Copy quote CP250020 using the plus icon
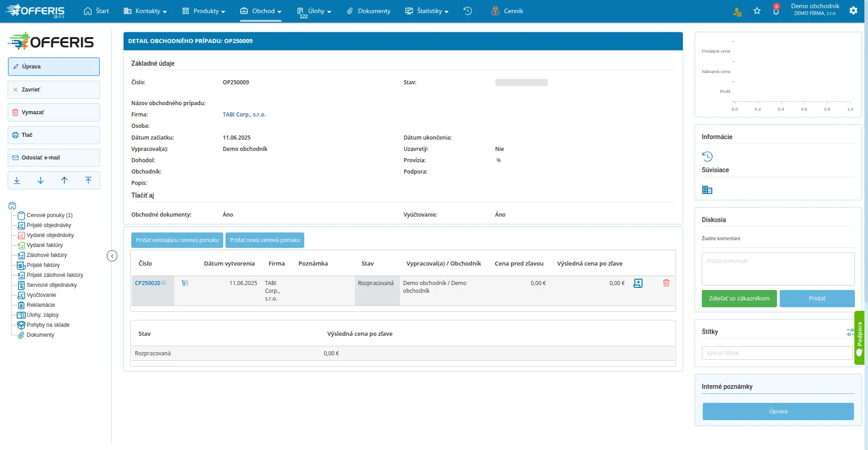This screenshot has height=450, width=868. tap(638, 283)
